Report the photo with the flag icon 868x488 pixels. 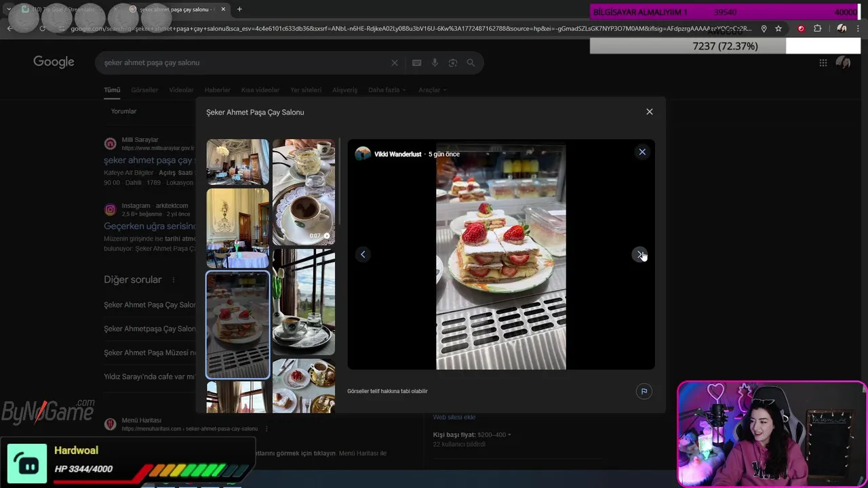point(644,391)
